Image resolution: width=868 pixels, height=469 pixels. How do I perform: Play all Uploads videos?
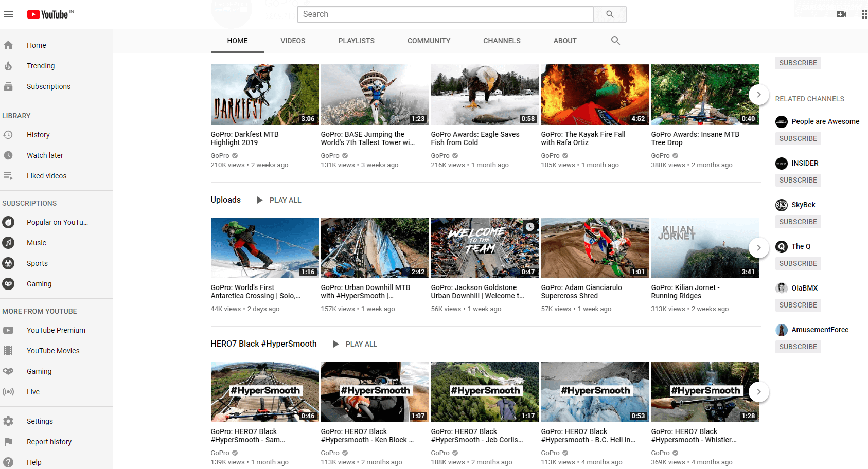click(x=279, y=200)
